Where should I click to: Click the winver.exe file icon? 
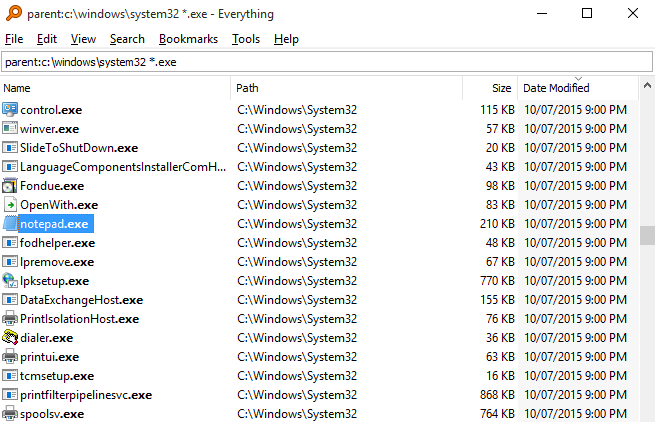(10, 128)
